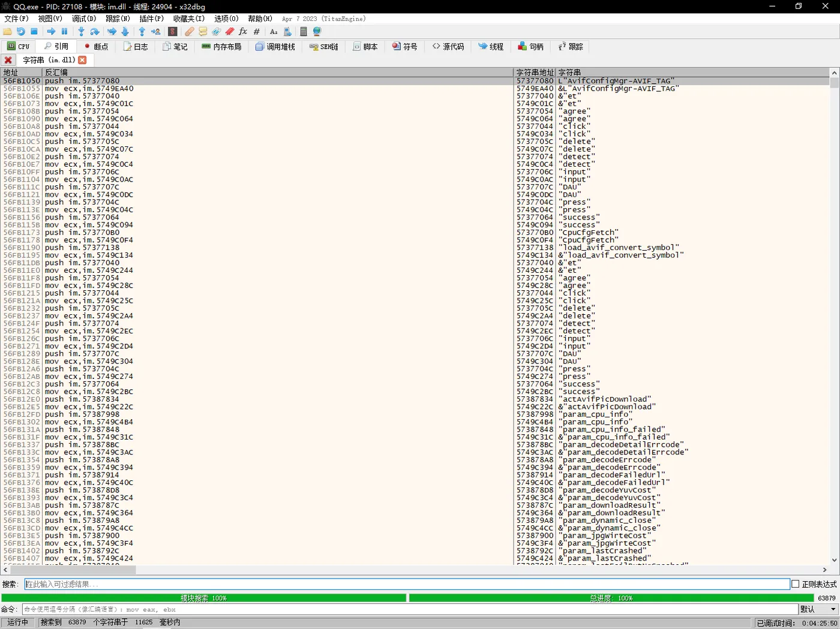Close the 字符串 (im.dll) sub-tab
The height and width of the screenshot is (629, 840).
point(82,60)
